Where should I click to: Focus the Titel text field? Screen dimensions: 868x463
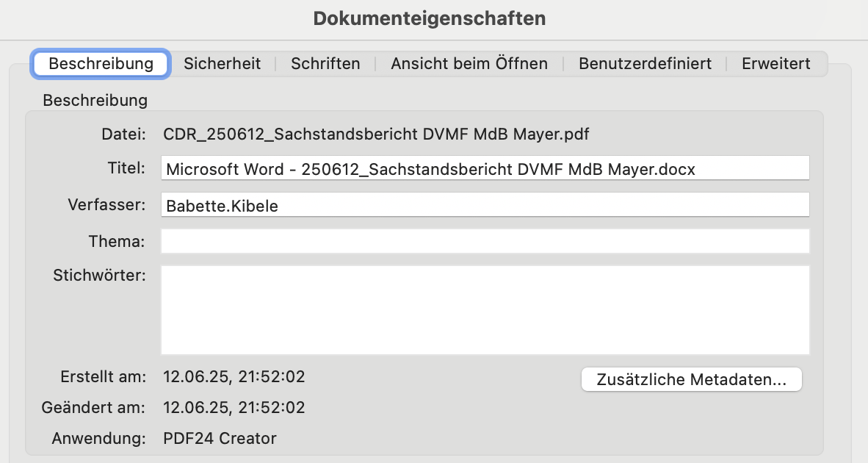[485, 168]
